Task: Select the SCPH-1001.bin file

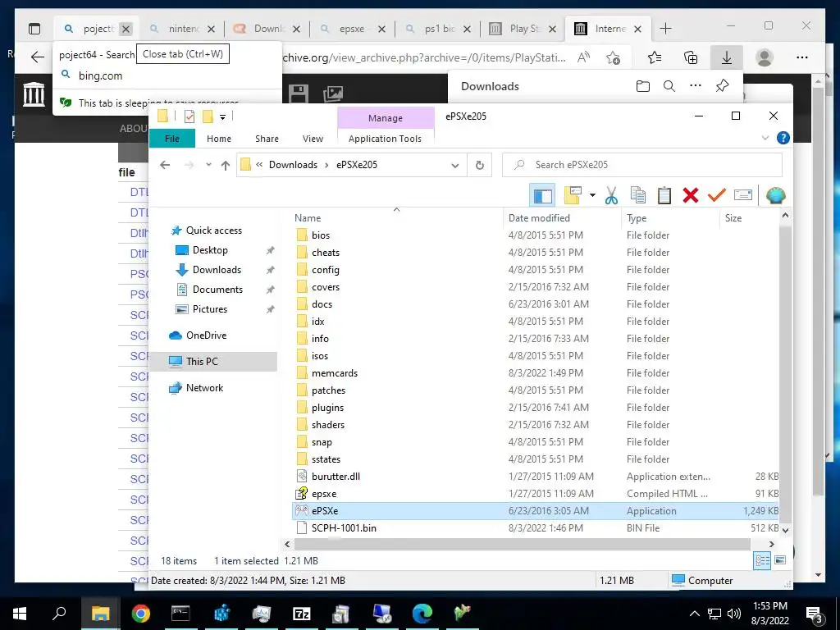Action: coord(344,528)
